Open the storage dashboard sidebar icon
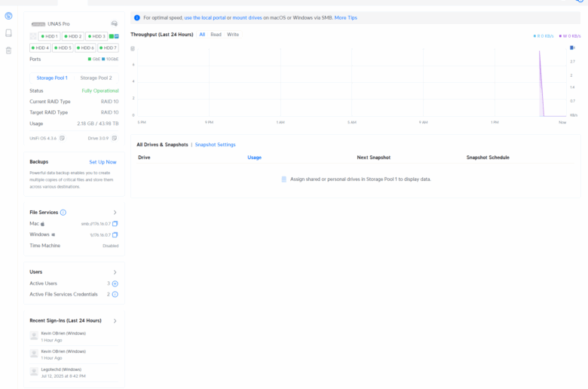The height and width of the screenshot is (389, 588). pyautogui.click(x=8, y=16)
